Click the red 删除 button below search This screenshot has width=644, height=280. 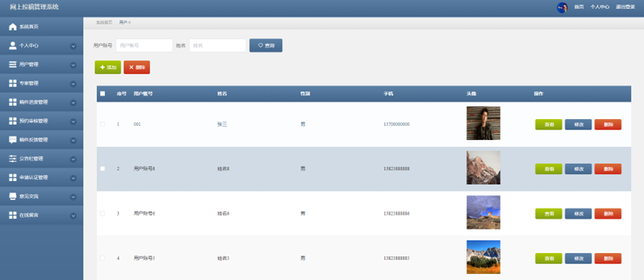[x=137, y=67]
